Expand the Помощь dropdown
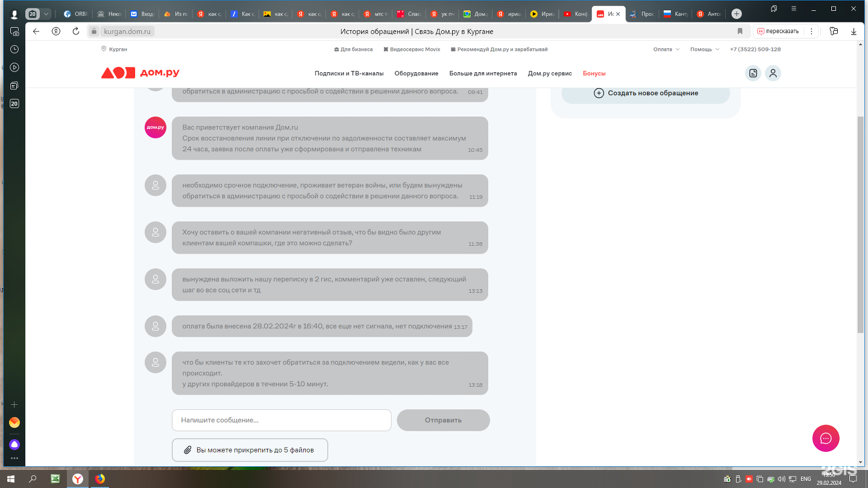The width and height of the screenshot is (868, 488). [705, 49]
